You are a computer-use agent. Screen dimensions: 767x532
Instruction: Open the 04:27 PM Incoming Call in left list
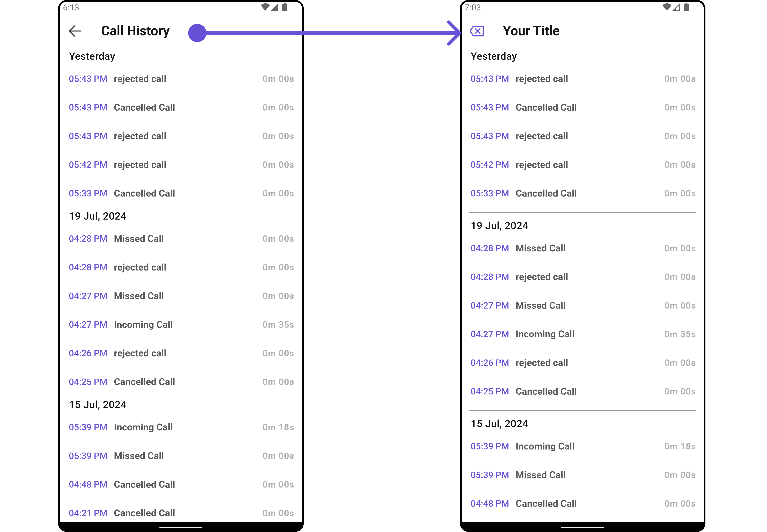[x=181, y=325]
